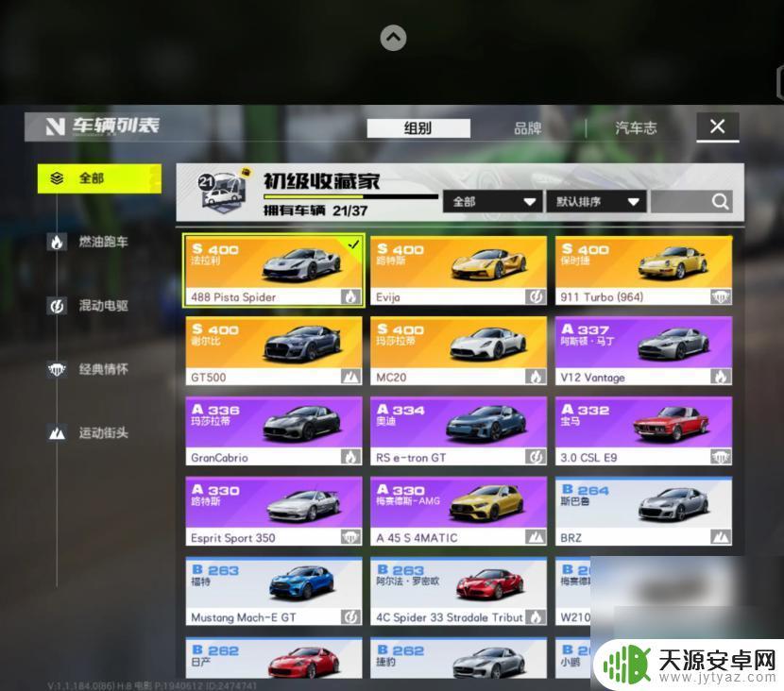Click electric type icon on RS e-tron GT
The width and height of the screenshot is (784, 691).
click(x=536, y=457)
